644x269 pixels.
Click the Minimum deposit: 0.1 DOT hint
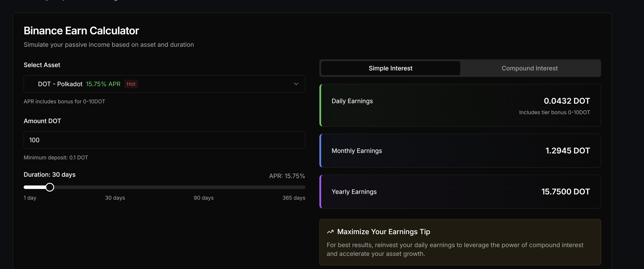click(x=56, y=157)
